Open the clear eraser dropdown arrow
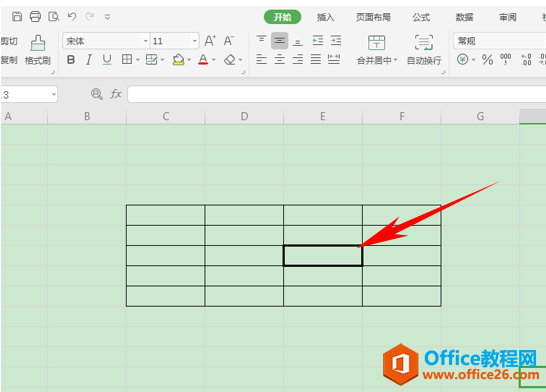The width and height of the screenshot is (546, 392). point(240,60)
